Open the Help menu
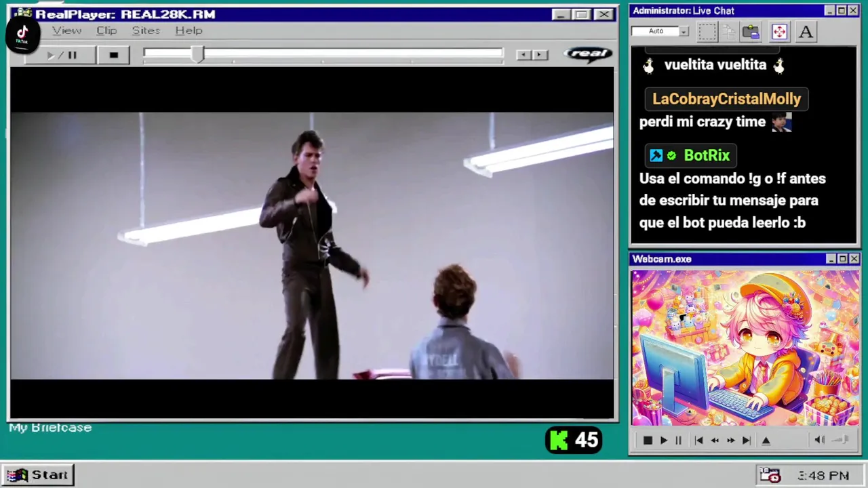The width and height of the screenshot is (868, 488). (x=189, y=30)
